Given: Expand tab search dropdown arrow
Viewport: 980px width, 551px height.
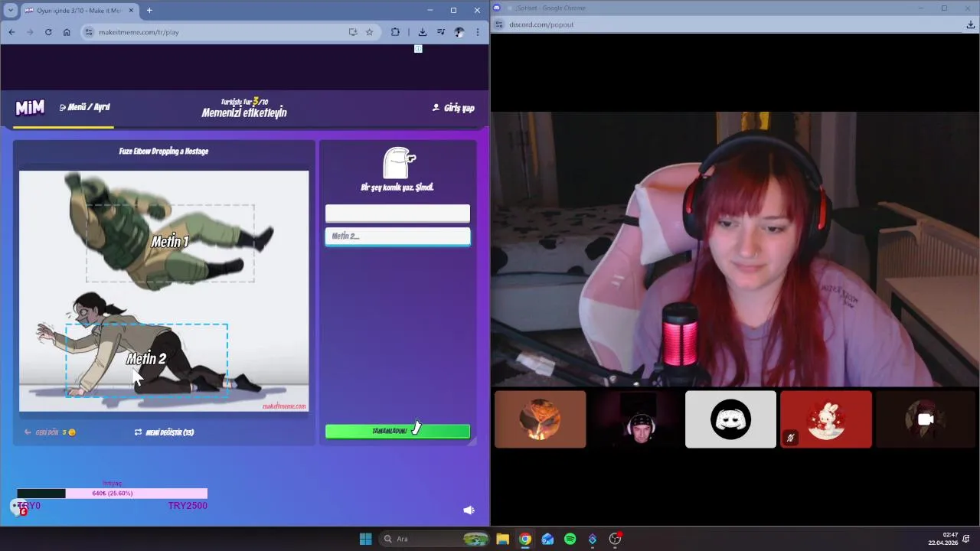Looking at the screenshot, I should pos(11,10).
